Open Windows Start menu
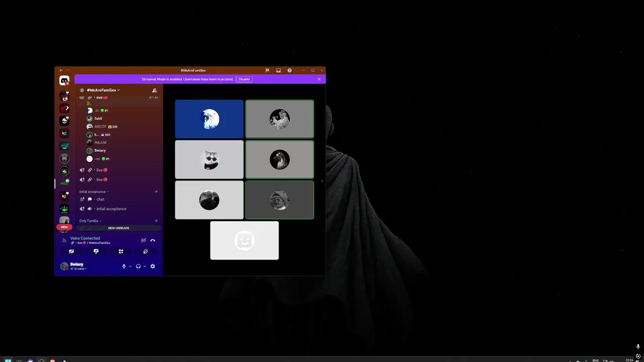Screen dimensions: 644x362 pyautogui.click(x=8, y=360)
